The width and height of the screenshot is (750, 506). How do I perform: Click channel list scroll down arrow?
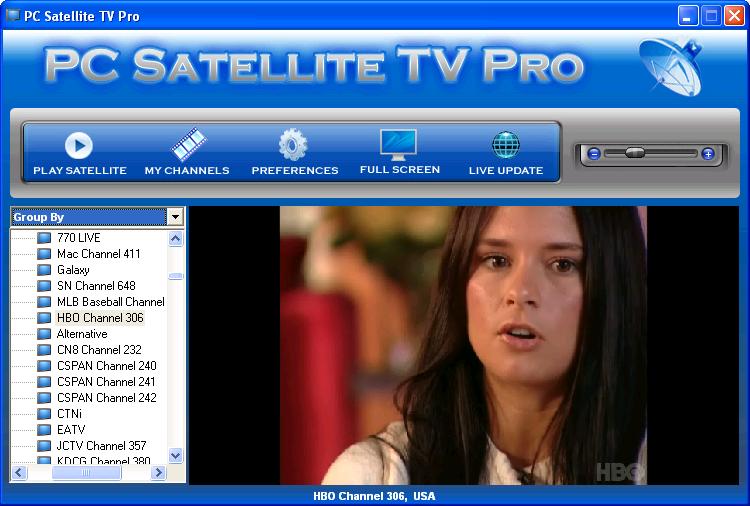176,455
